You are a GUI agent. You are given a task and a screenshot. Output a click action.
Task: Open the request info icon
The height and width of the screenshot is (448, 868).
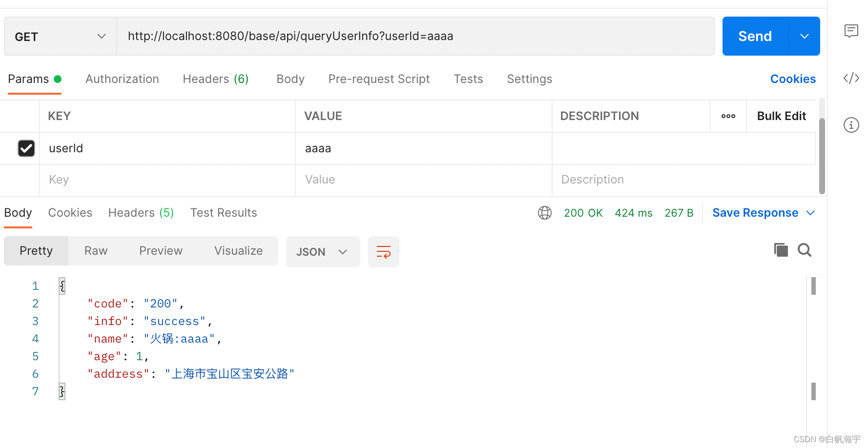pos(851,125)
